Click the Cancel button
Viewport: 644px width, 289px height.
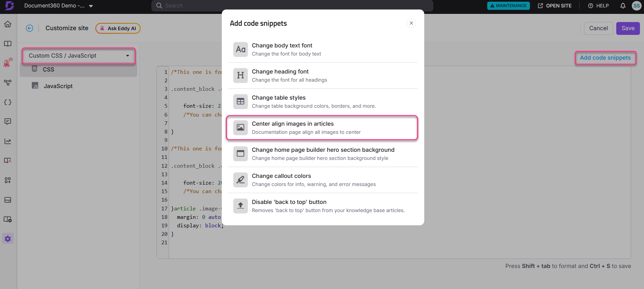point(598,28)
